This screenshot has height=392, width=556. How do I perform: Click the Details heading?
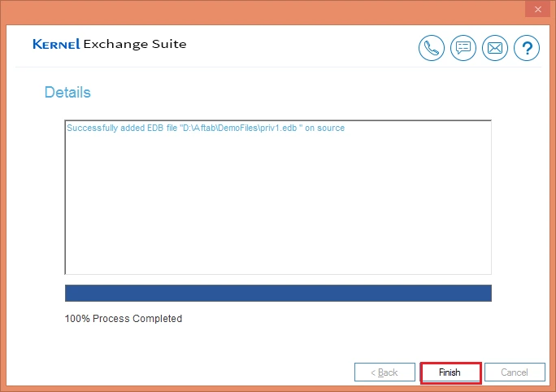point(67,92)
